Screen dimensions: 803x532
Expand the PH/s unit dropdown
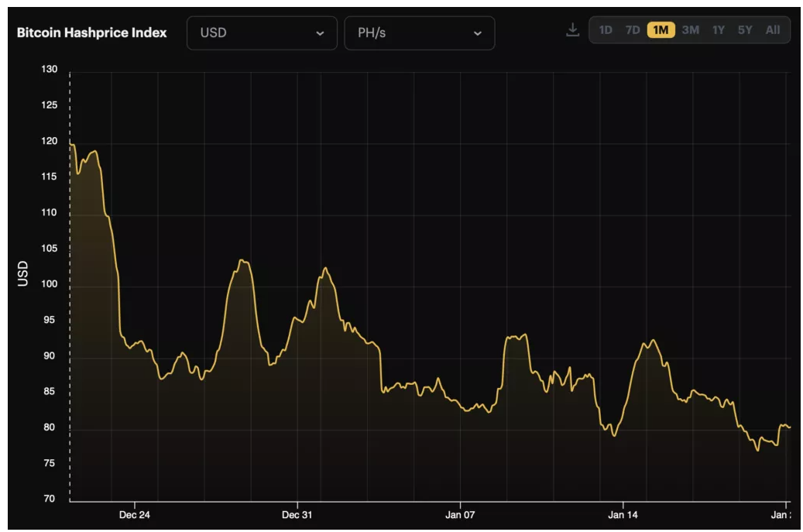point(419,33)
